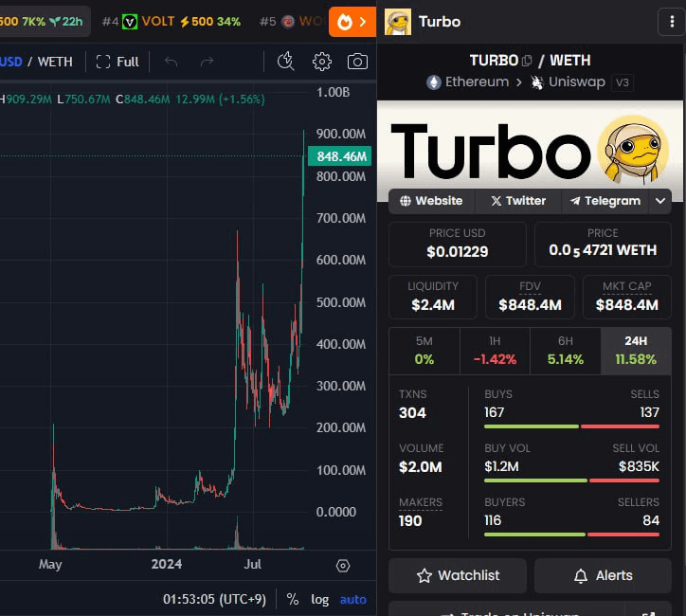This screenshot has width=686, height=616.
Task: Open the three-dot menu beside Turbo
Action: pos(673,21)
